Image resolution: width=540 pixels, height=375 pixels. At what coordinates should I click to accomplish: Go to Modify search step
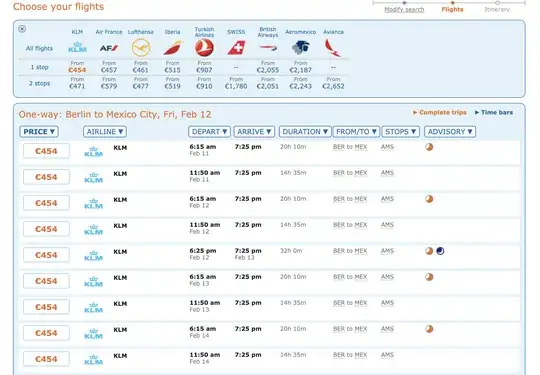[x=404, y=9]
